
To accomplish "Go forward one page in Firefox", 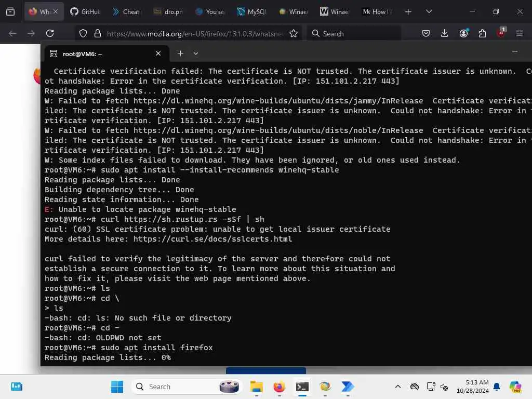I will pyautogui.click(x=31, y=33).
